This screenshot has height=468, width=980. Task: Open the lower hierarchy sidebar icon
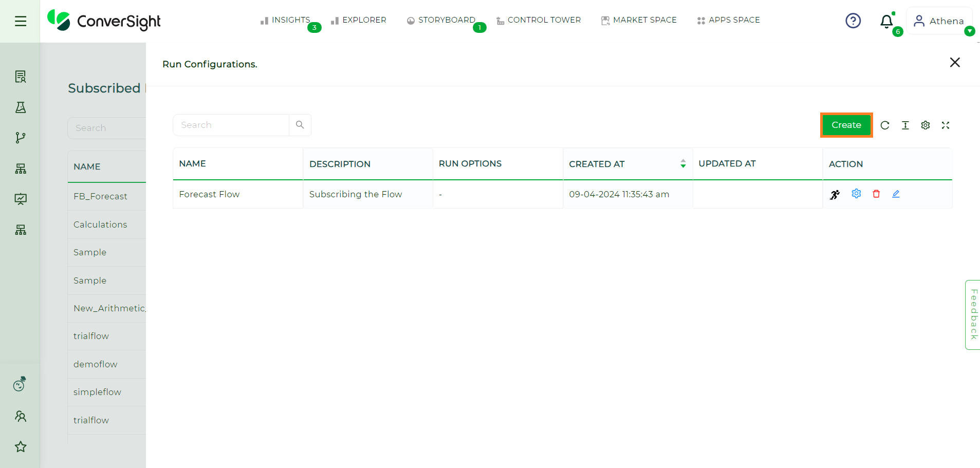21,230
